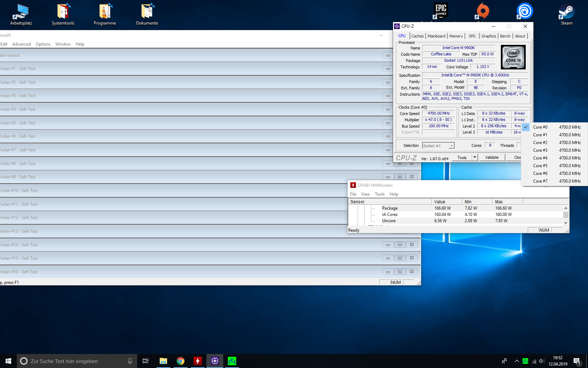
Task: Open the Uplay desktop shortcut
Action: click(525, 11)
